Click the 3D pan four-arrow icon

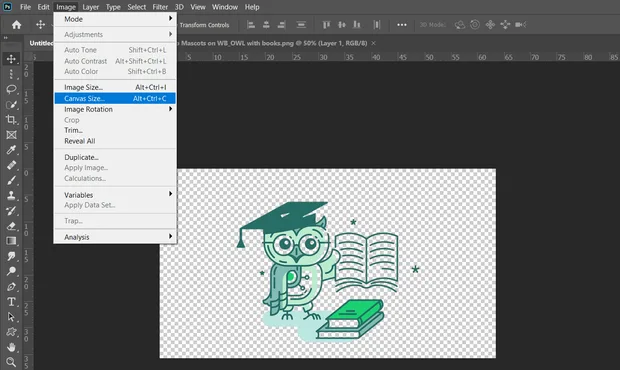coord(490,25)
